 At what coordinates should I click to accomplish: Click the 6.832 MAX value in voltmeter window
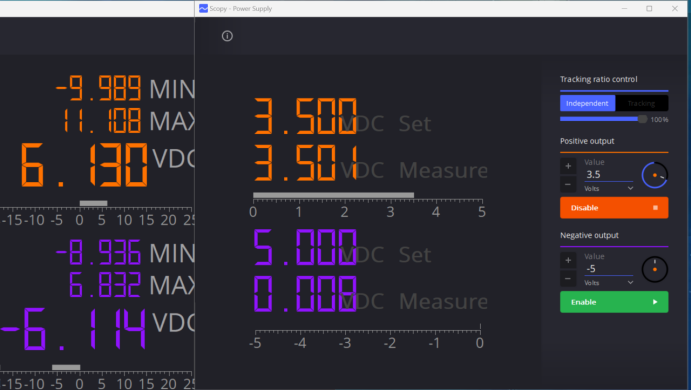coord(105,285)
